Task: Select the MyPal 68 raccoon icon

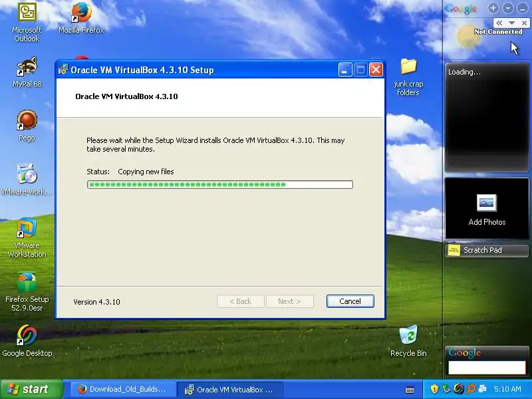Action: (x=27, y=66)
